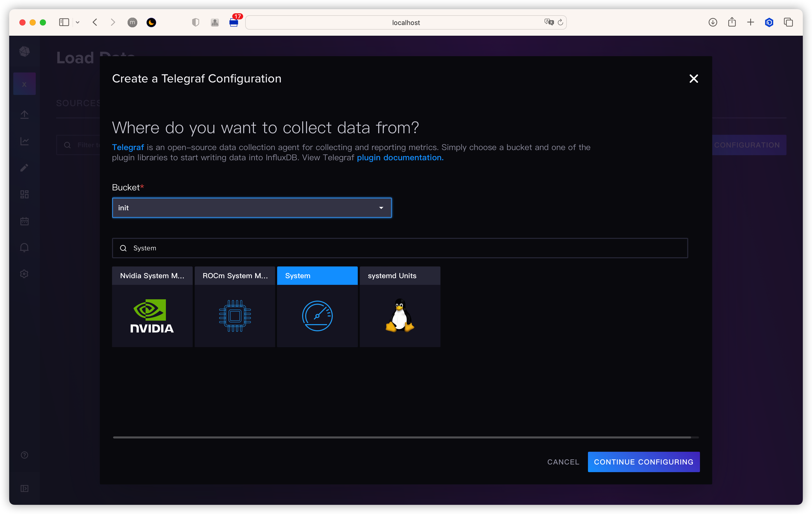Open the Help question-mark icon

click(24, 455)
